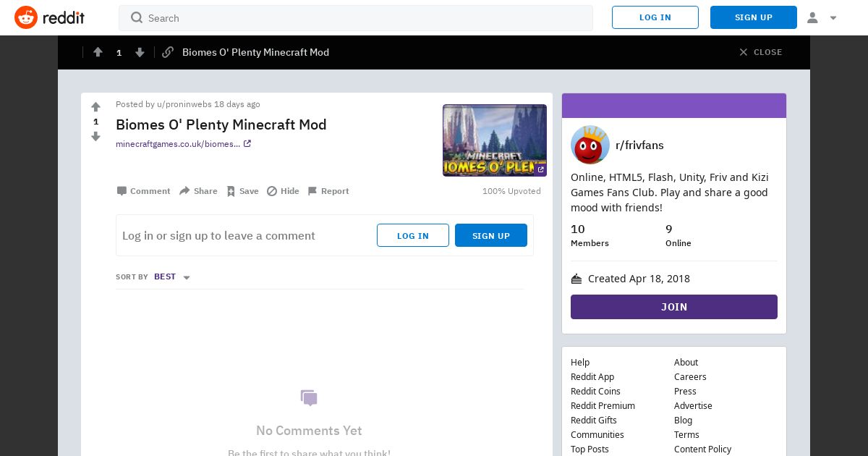
Task: Open the Blog footer link
Action: 683,421
